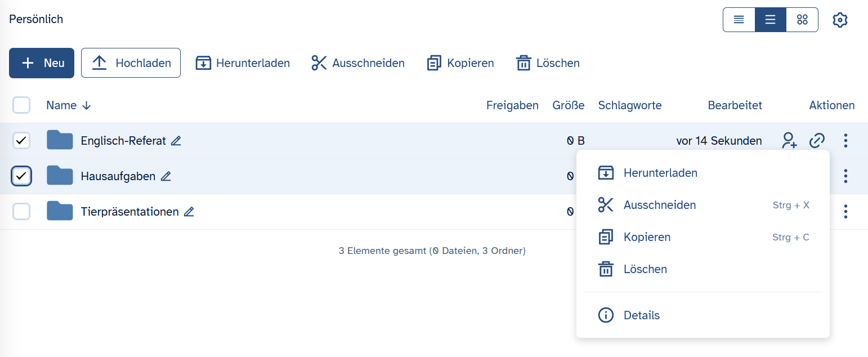Choose Ausschneiden in the context menu
Screen dimensions: 868x357
click(x=659, y=205)
